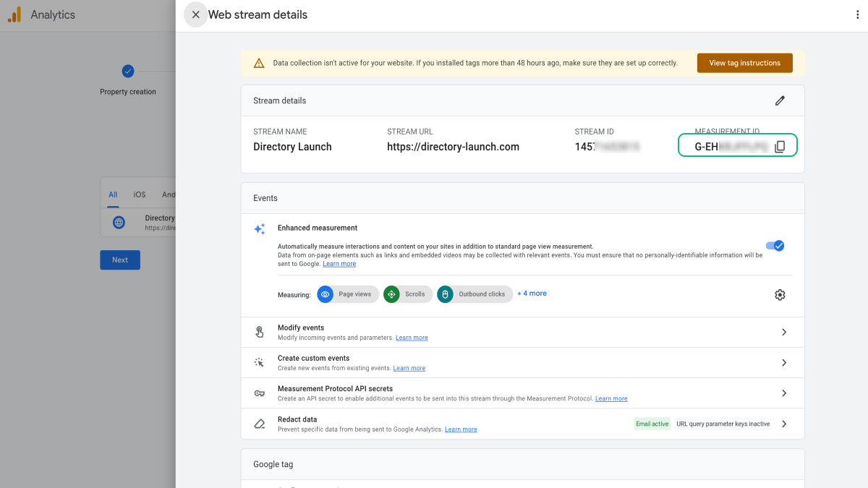The height and width of the screenshot is (488, 868).
Task: Click the warning triangle alert icon
Action: click(x=259, y=64)
